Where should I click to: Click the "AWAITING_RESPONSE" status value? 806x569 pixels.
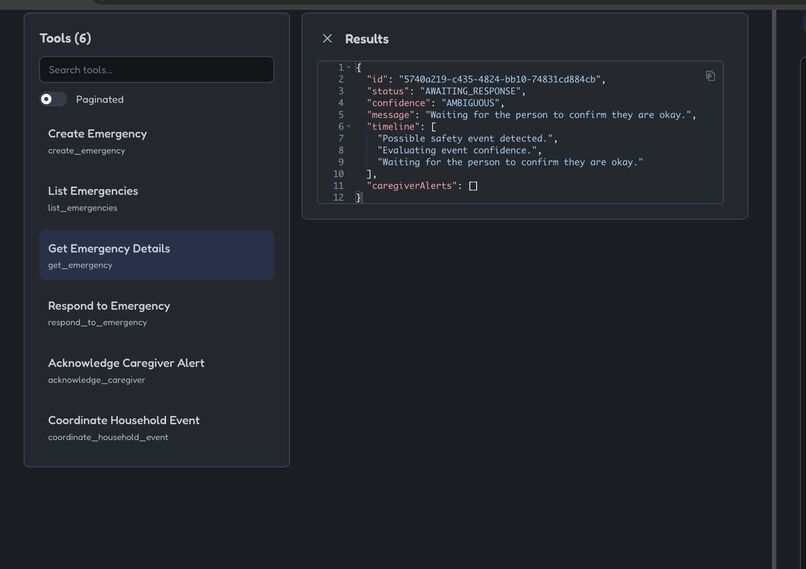[x=470, y=91]
